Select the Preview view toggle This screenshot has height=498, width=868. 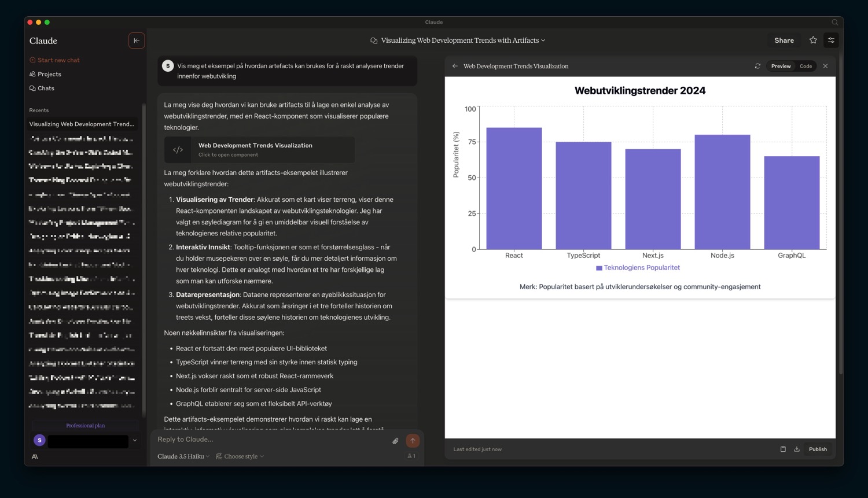point(781,67)
